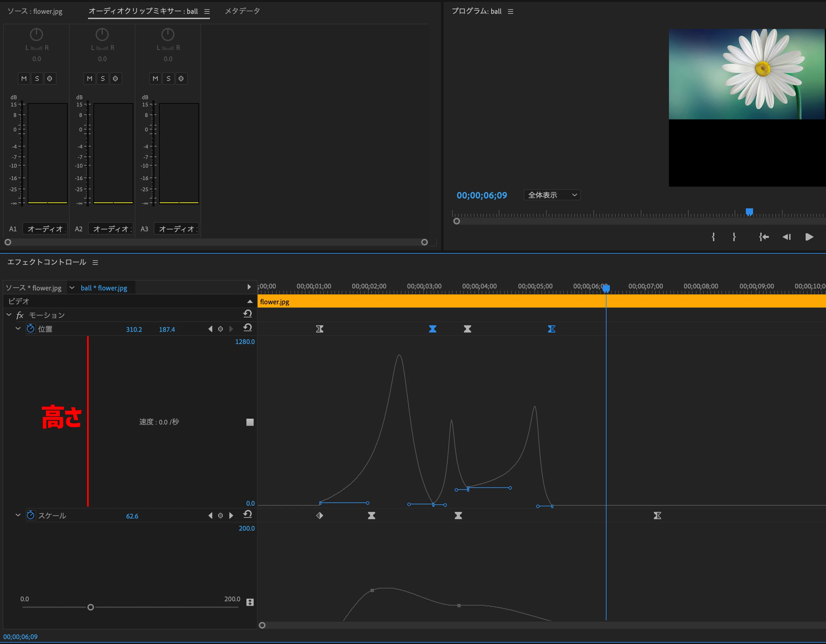This screenshot has width=826, height=644.
Task: Click the effect controls timecode 00;00;06;09
Action: [x=20, y=637]
